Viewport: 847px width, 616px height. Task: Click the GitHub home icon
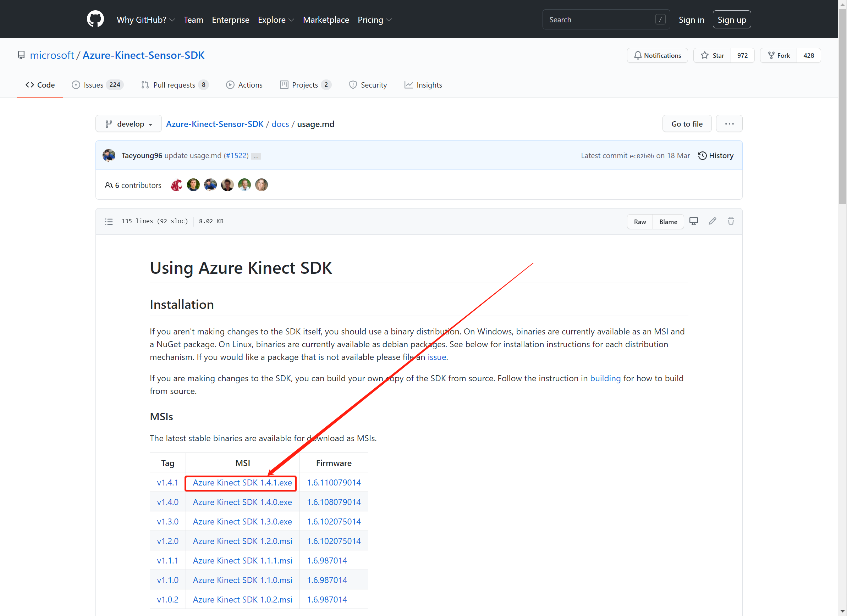[95, 20]
